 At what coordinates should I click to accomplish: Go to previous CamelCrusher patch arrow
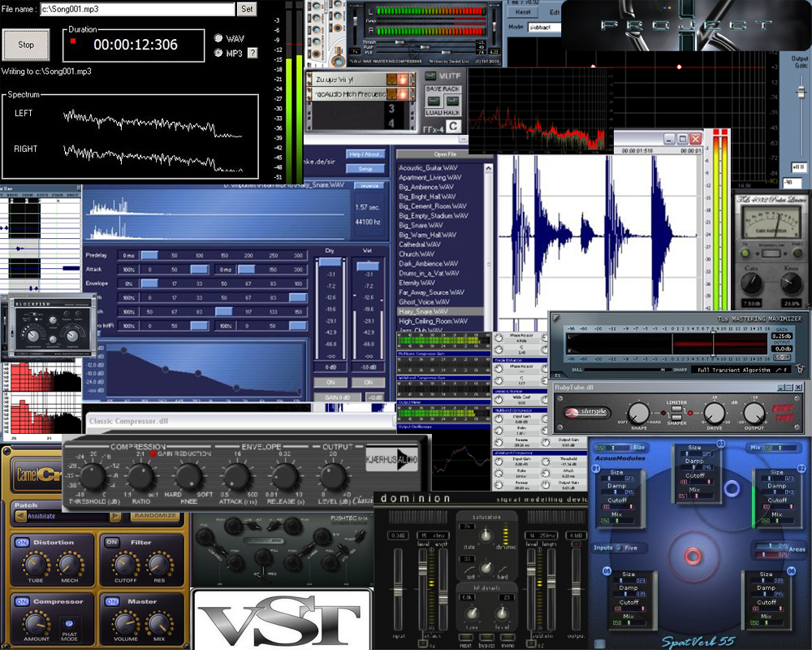[21, 516]
